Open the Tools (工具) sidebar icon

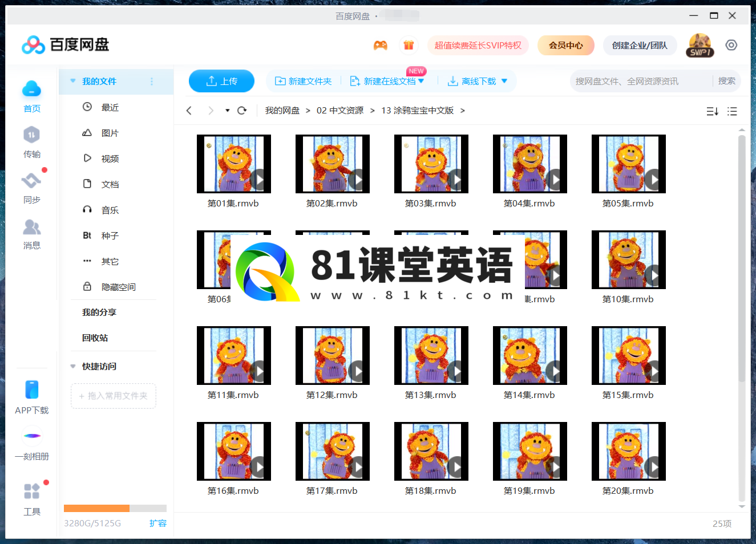[x=31, y=492]
